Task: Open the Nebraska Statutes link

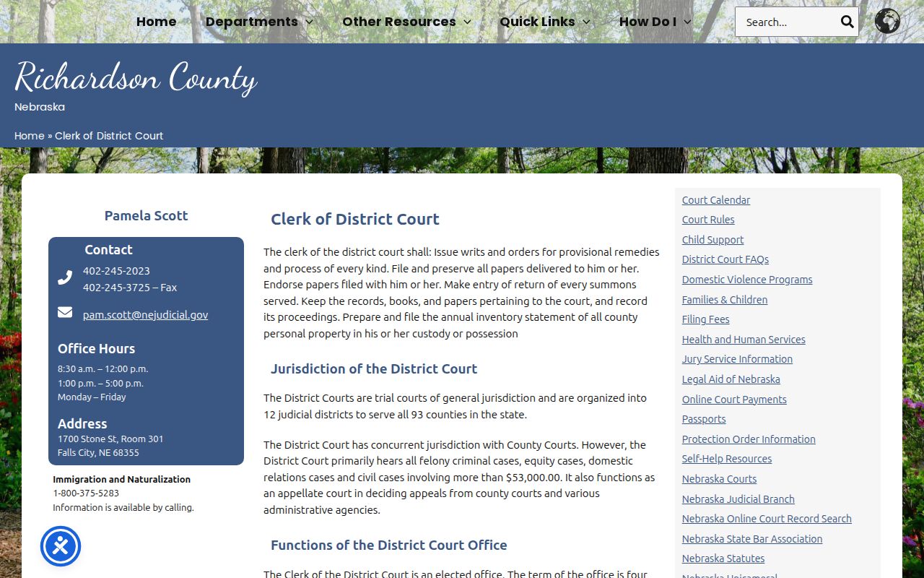Action: (x=723, y=558)
